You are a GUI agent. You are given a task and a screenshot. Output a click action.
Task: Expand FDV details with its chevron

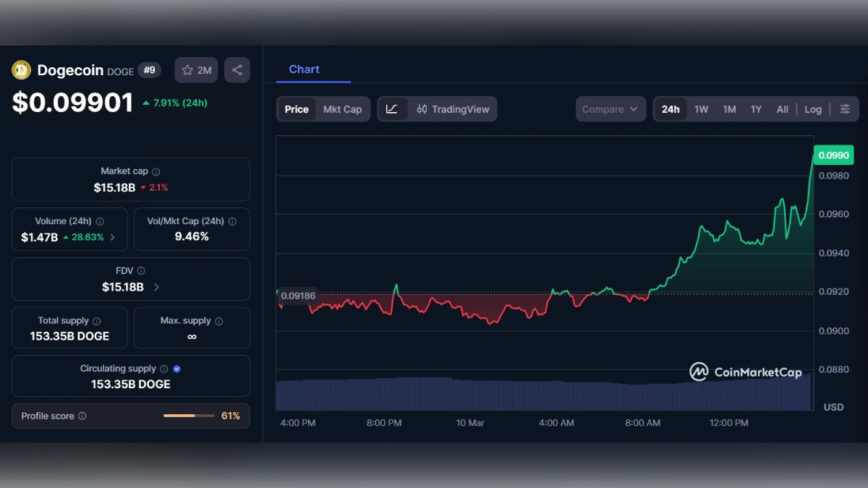click(157, 287)
